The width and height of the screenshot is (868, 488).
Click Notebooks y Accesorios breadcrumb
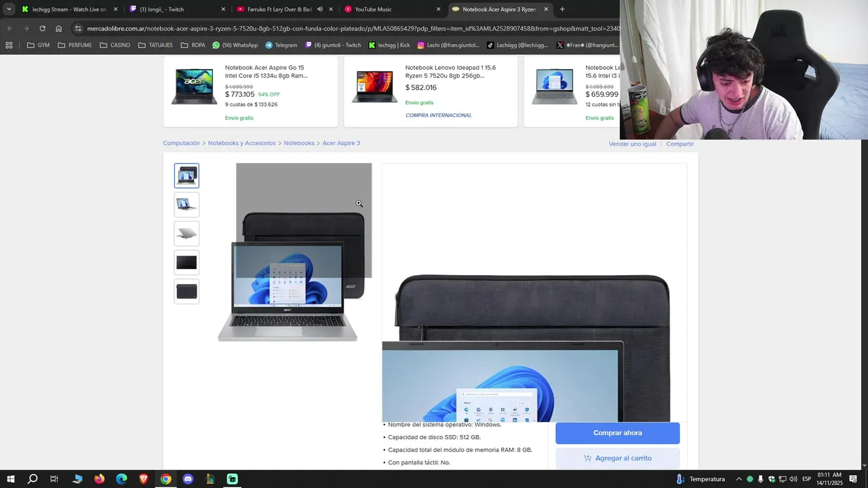241,143
